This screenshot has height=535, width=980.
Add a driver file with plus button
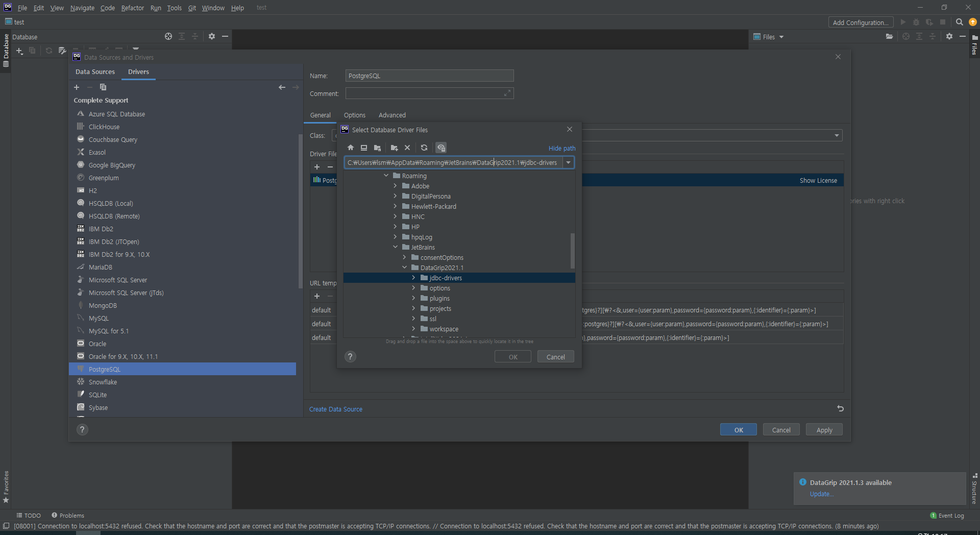click(317, 167)
